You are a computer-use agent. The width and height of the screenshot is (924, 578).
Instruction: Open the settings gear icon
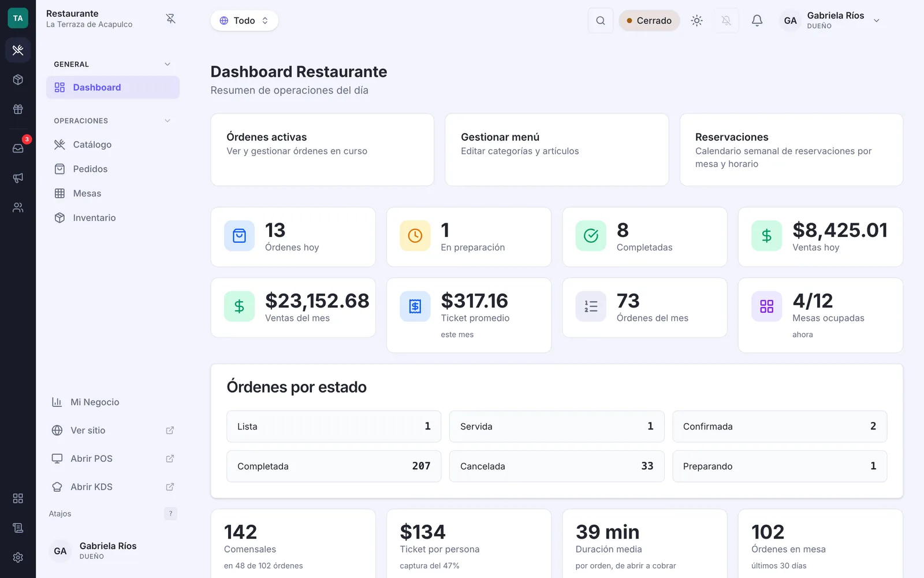[18, 557]
